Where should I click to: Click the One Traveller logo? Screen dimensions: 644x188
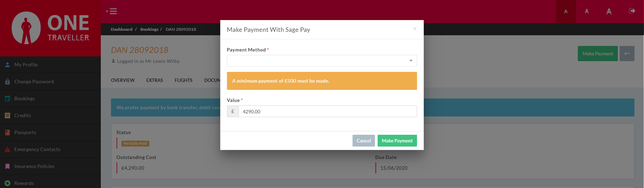click(x=50, y=28)
